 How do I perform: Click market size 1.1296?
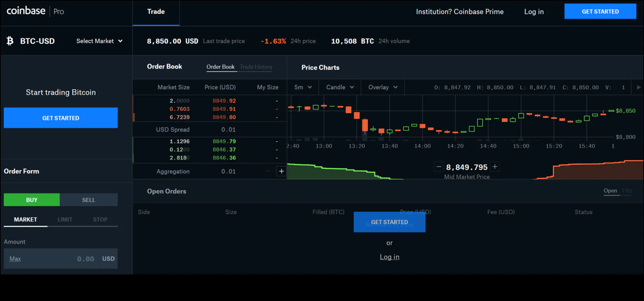tap(180, 141)
